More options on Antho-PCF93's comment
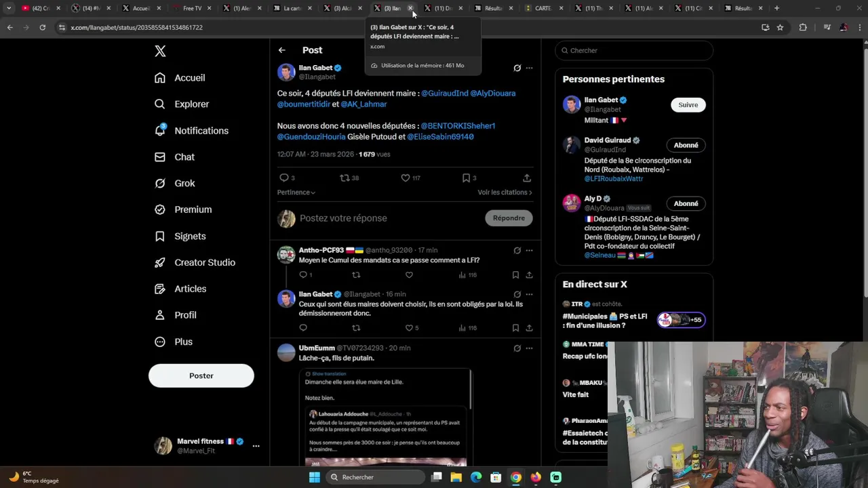Image resolution: width=868 pixels, height=488 pixels. coord(530,251)
